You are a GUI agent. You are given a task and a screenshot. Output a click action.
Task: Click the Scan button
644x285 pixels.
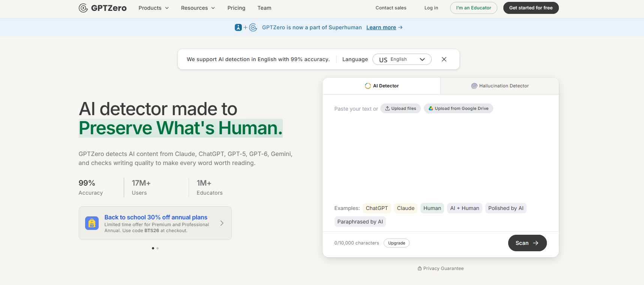[x=527, y=243]
